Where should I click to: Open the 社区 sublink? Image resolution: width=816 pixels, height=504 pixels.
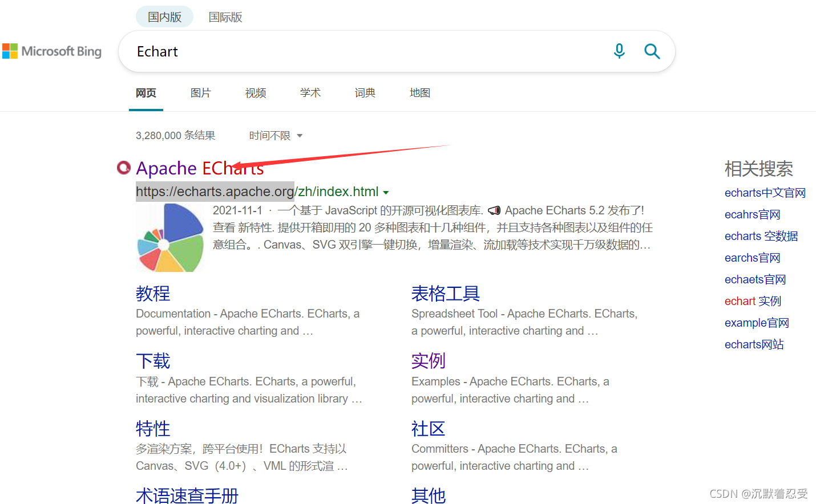click(429, 429)
